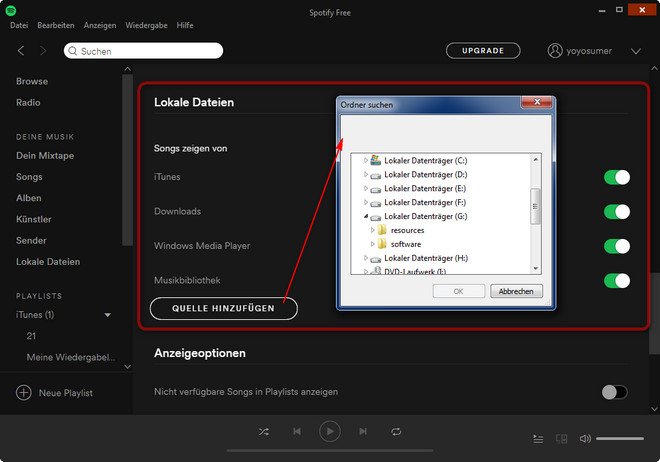Click the folder tree vertical scrollbar
The height and width of the screenshot is (462, 660).
coord(535,214)
